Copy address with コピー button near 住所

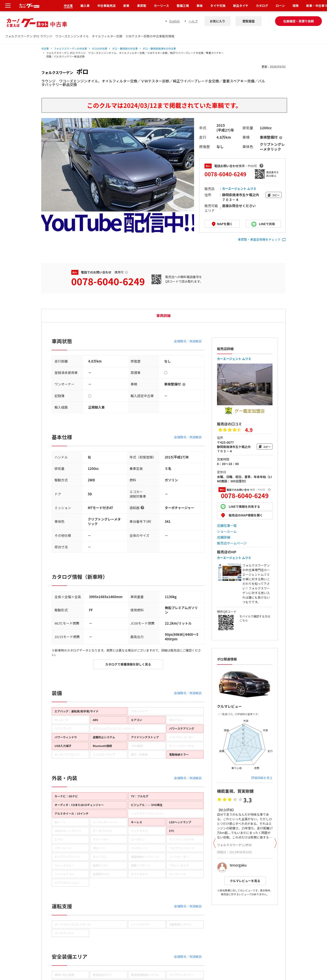(x=274, y=195)
